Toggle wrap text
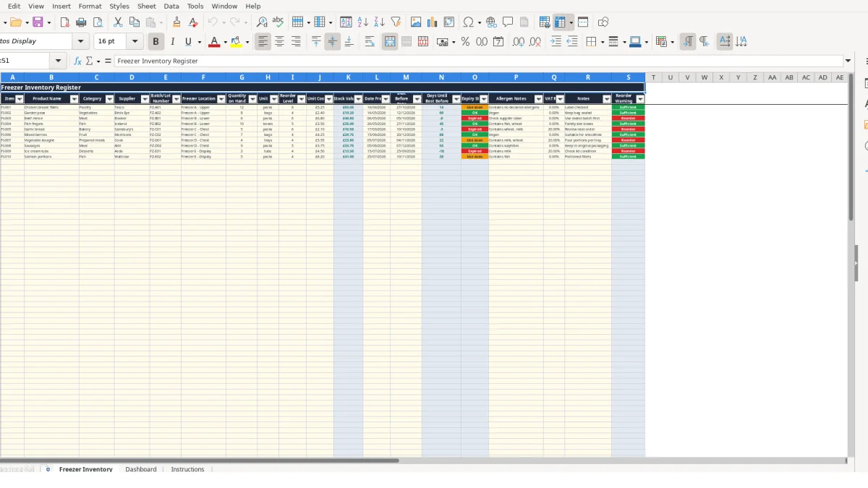The image size is (868, 488). tap(370, 42)
